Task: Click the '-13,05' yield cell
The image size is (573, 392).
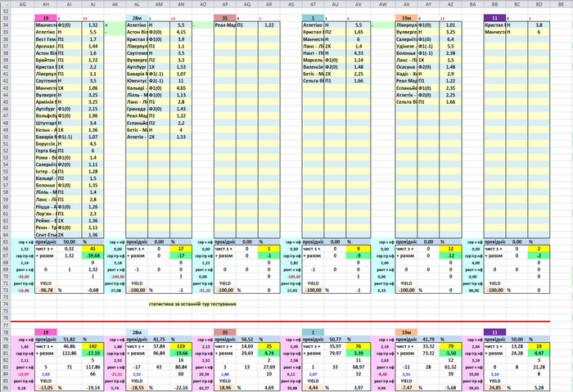Action: pyautogui.click(x=46, y=388)
